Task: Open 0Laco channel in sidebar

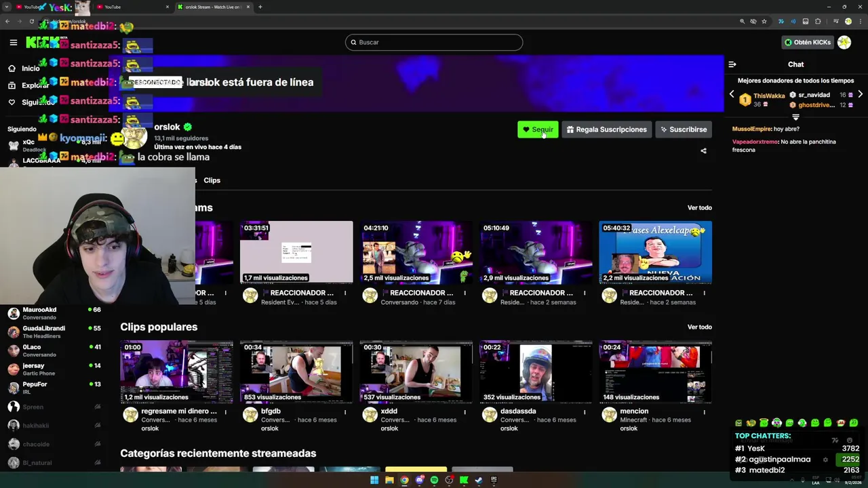Action: 54,350
